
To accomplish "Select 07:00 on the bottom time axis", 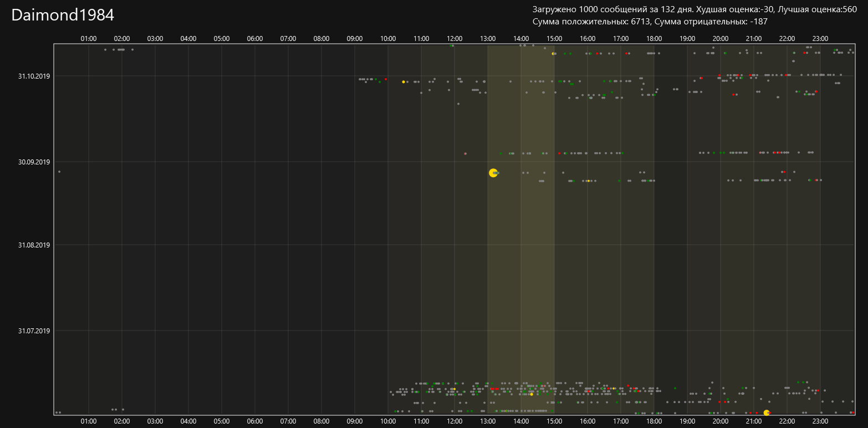I will coord(288,421).
